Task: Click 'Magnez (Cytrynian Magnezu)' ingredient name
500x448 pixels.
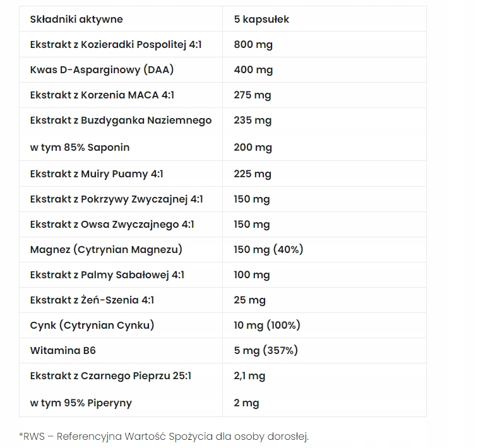Action: [x=106, y=249]
